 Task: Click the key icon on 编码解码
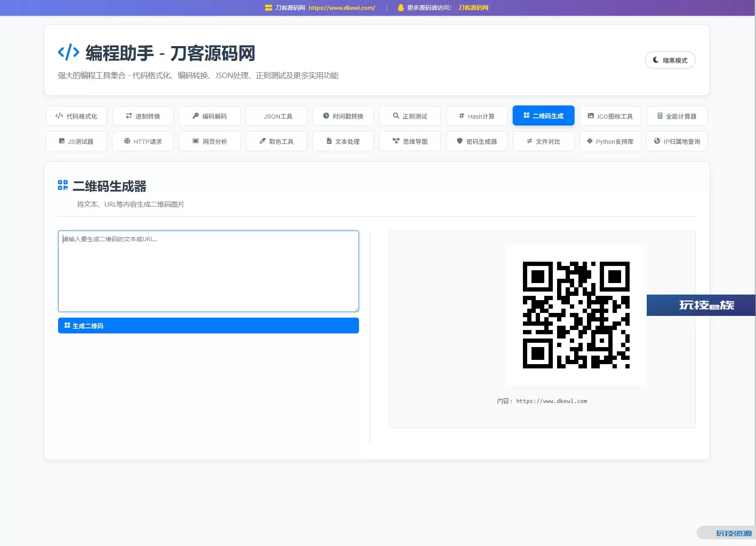[196, 116]
